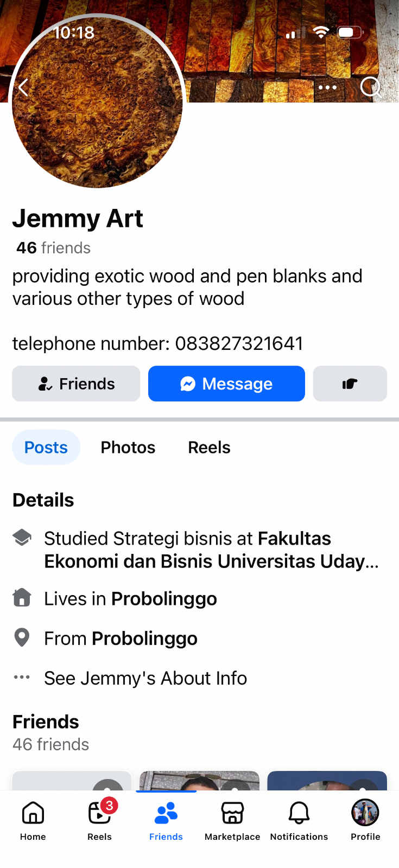
Task: Open your Profile from bottom bar
Action: 365,819
